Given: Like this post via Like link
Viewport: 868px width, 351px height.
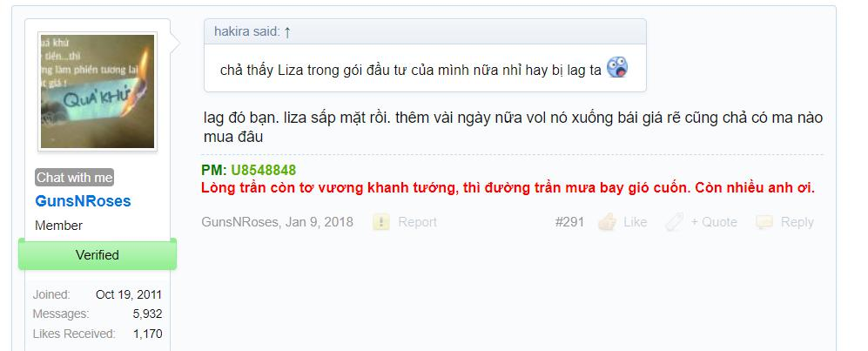Looking at the screenshot, I should 635,222.
